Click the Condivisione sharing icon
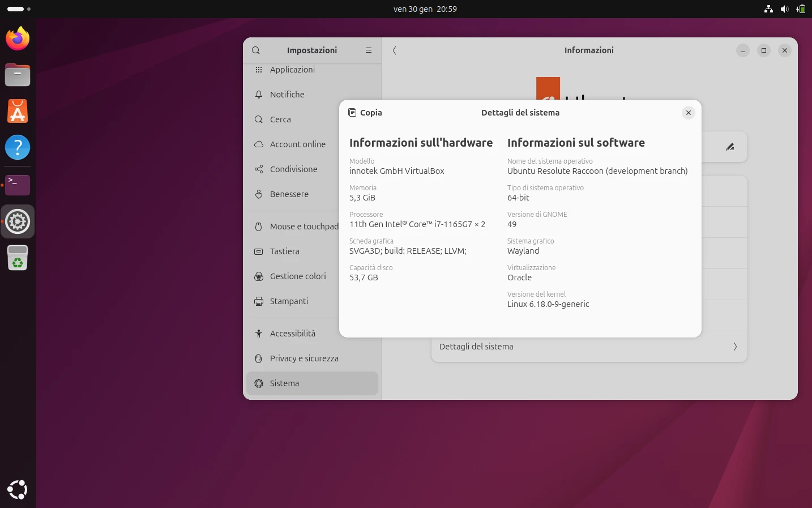This screenshot has width=812, height=508. point(259,169)
